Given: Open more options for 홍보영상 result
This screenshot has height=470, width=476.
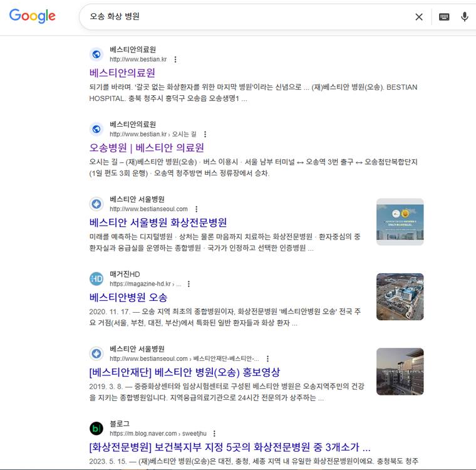Looking at the screenshot, I should (268, 358).
